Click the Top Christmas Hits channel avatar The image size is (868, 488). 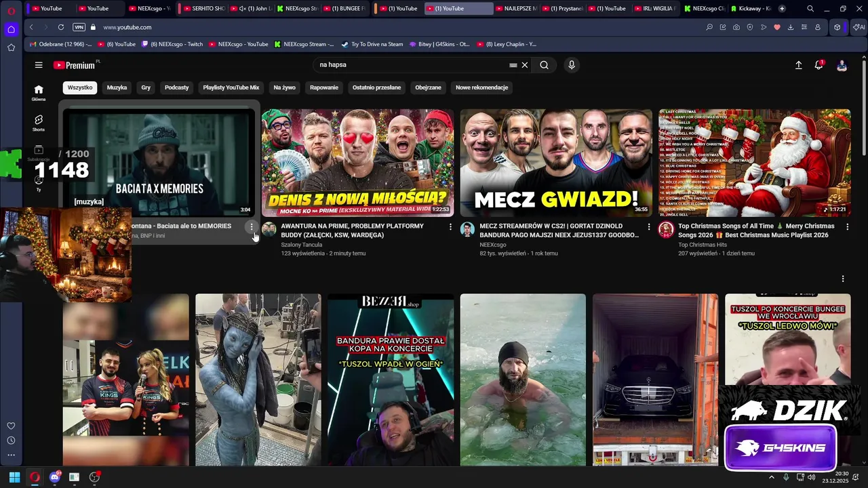(x=666, y=229)
